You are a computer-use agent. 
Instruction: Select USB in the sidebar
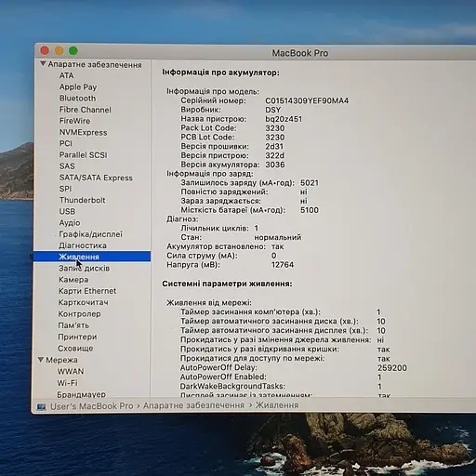click(x=67, y=211)
